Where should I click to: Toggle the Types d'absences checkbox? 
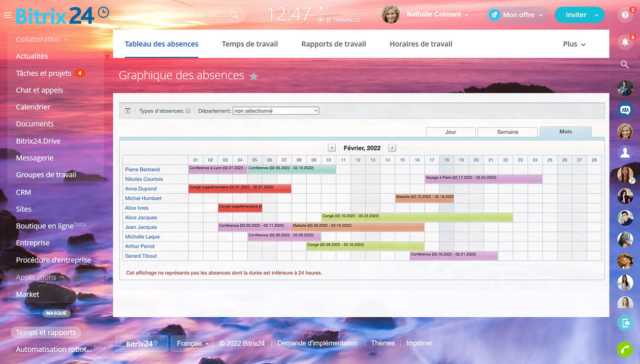pyautogui.click(x=188, y=111)
